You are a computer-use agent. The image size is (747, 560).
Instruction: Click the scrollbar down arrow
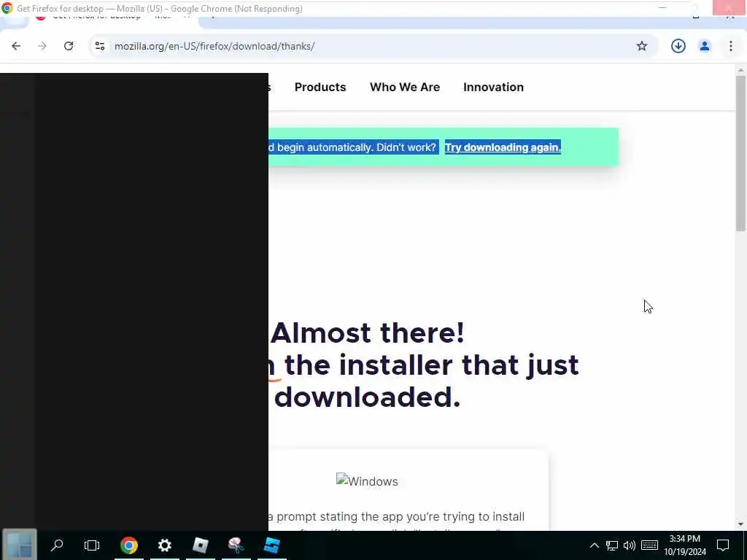pyautogui.click(x=740, y=525)
